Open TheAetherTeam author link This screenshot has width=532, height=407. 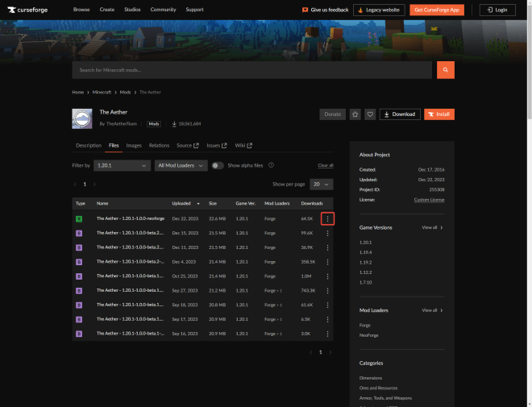(x=122, y=124)
